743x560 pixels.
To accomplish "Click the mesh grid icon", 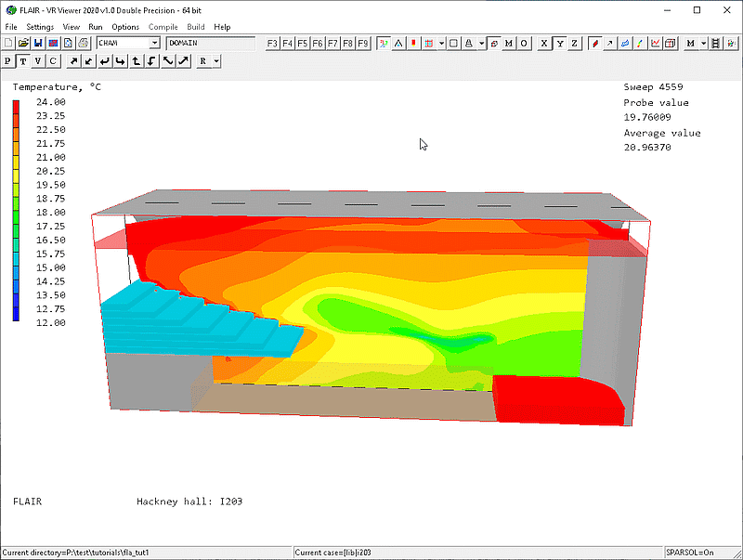I will pyautogui.click(x=428, y=43).
